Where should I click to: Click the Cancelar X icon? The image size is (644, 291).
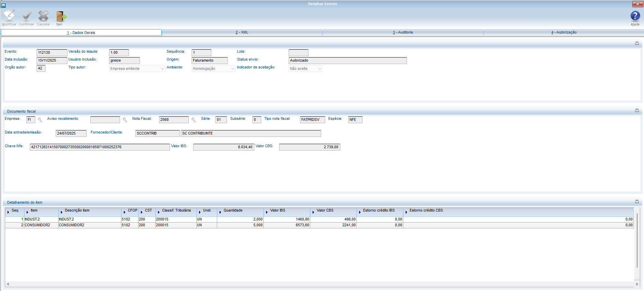[43, 16]
